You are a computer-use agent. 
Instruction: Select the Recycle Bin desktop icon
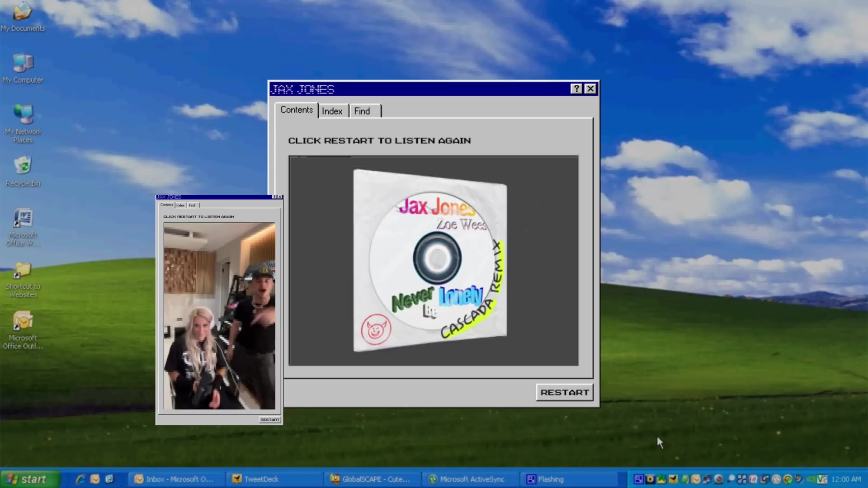click(23, 172)
